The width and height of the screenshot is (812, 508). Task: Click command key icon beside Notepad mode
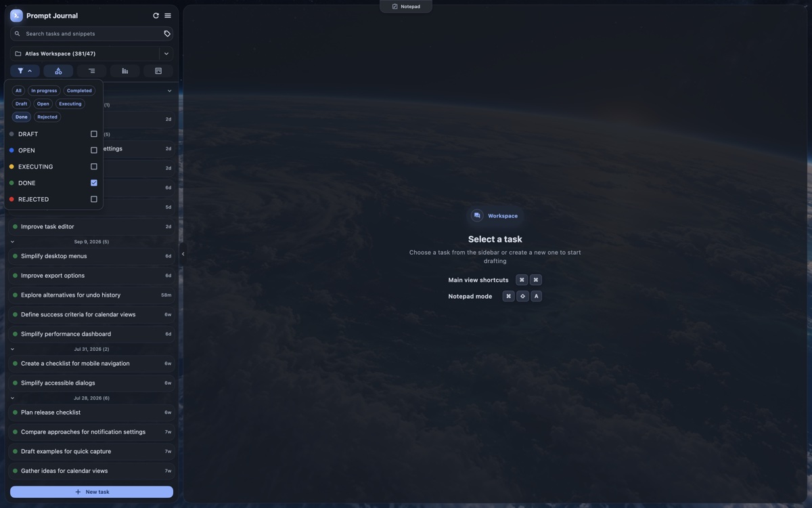pos(508,296)
